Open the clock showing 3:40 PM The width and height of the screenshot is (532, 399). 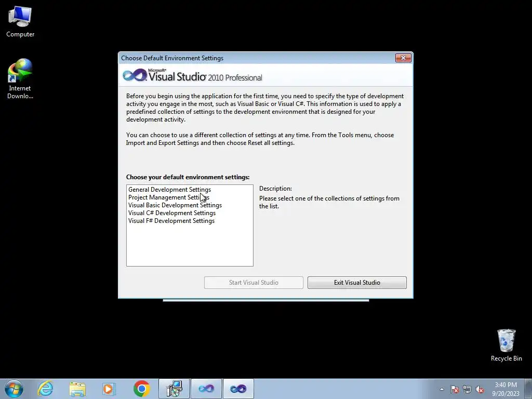coord(506,389)
